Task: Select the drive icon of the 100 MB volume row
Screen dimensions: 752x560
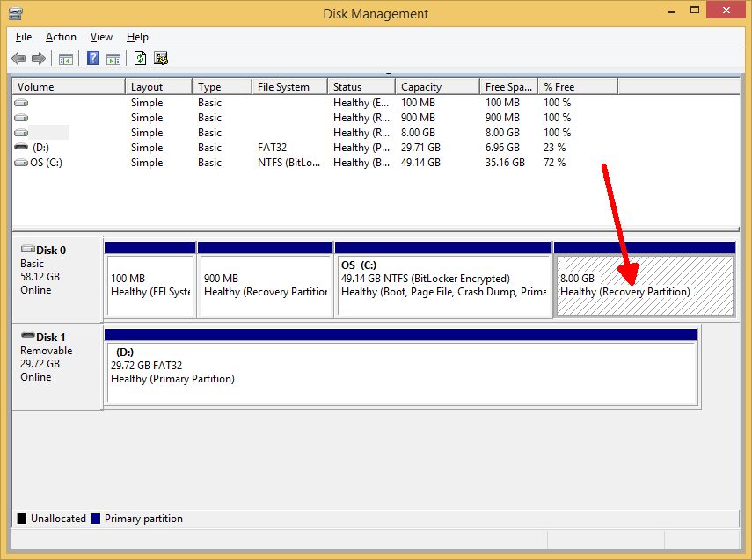Action: click(x=21, y=103)
